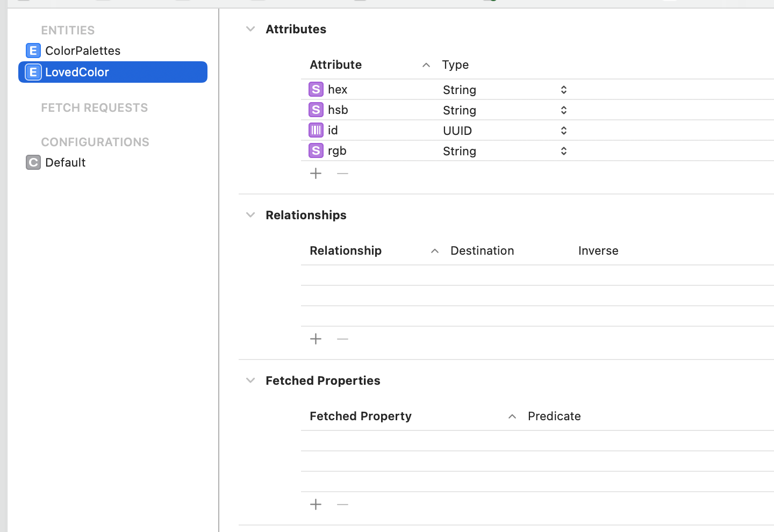The image size is (774, 532).
Task: Collapse the Relationships section
Action: tap(250, 215)
